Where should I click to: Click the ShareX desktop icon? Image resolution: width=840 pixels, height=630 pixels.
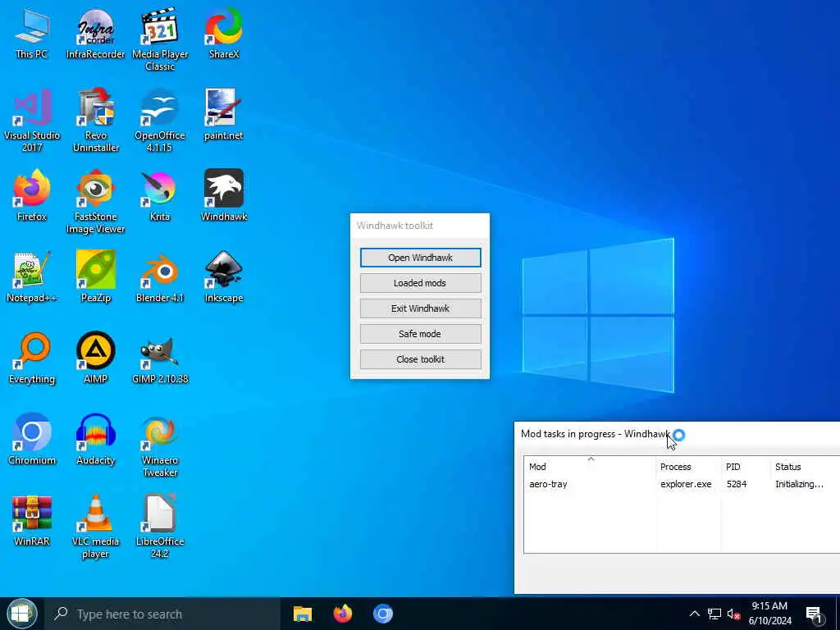point(224,34)
